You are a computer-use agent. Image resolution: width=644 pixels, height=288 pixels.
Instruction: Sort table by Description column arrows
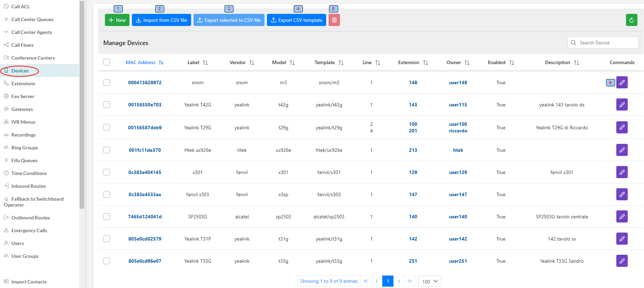(x=576, y=63)
